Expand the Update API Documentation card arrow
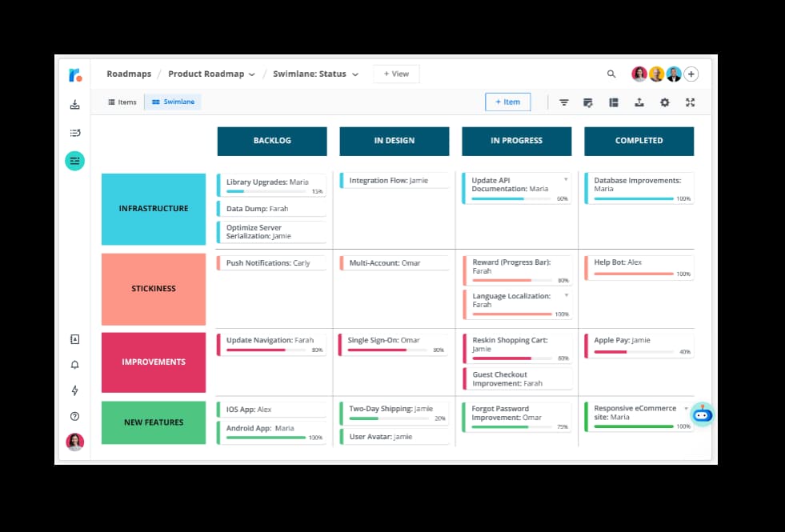The width and height of the screenshot is (785, 532). click(566, 179)
